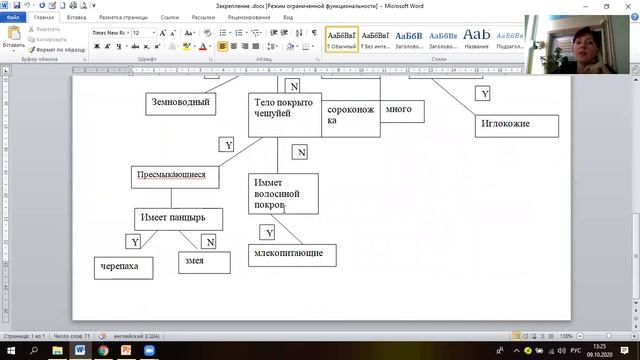Click the Undo arrow icon
The height and width of the screenshot is (360, 640).
(x=27, y=6)
